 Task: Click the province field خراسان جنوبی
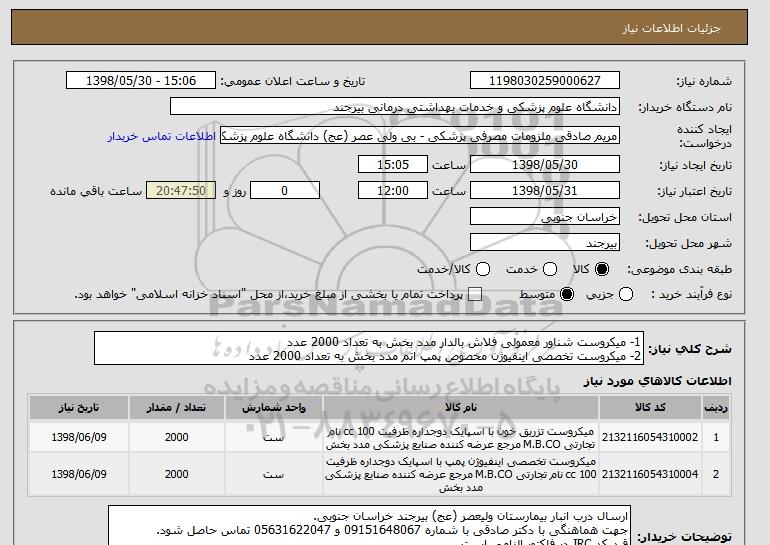(x=545, y=217)
